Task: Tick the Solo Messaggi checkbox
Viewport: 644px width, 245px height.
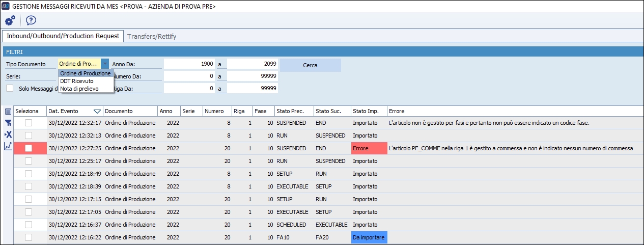Action: [10, 88]
